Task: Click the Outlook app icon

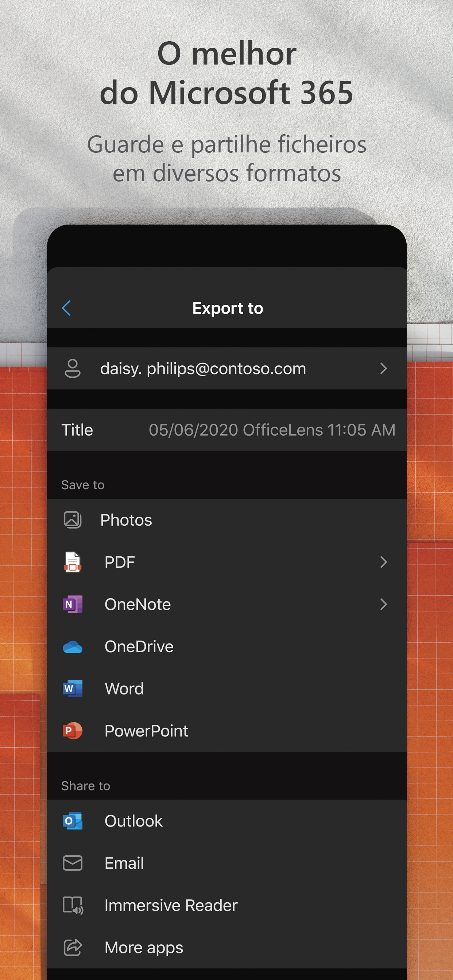Action: click(72, 821)
